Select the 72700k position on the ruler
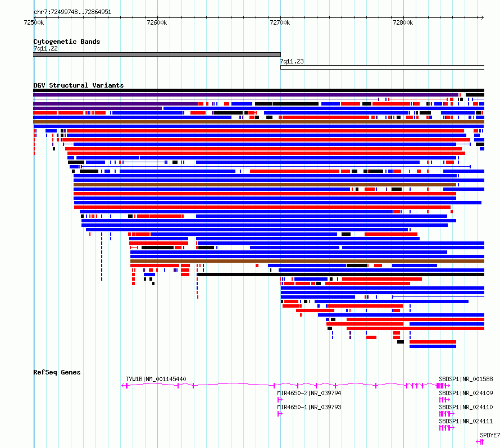This screenshot has width=500, height=448. pyautogui.click(x=280, y=22)
